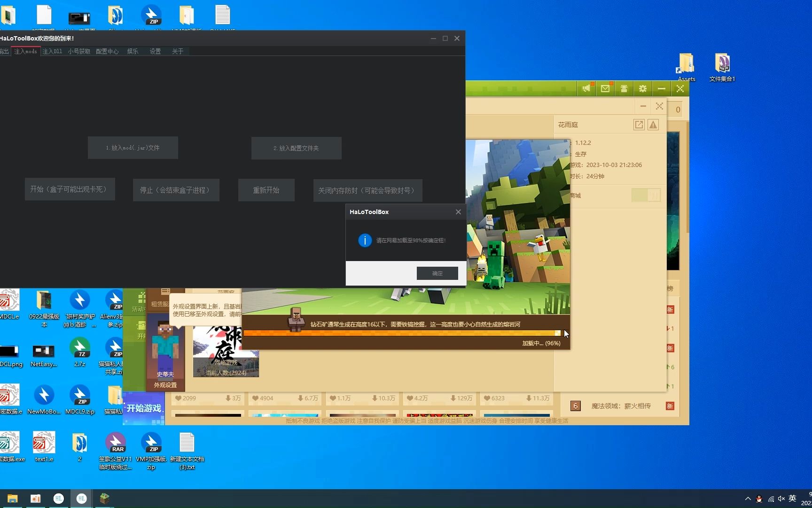Click the heart icon next to 2099
Image resolution: width=812 pixels, height=508 pixels.
(179, 398)
